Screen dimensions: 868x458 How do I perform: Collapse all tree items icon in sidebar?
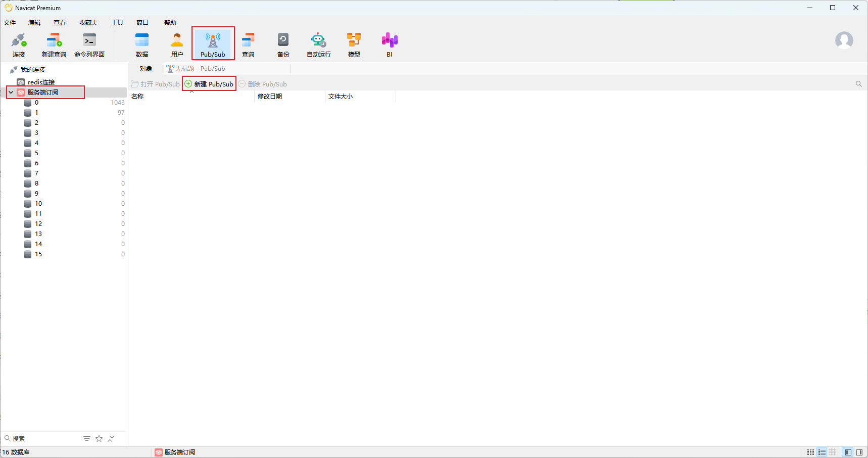[111, 439]
